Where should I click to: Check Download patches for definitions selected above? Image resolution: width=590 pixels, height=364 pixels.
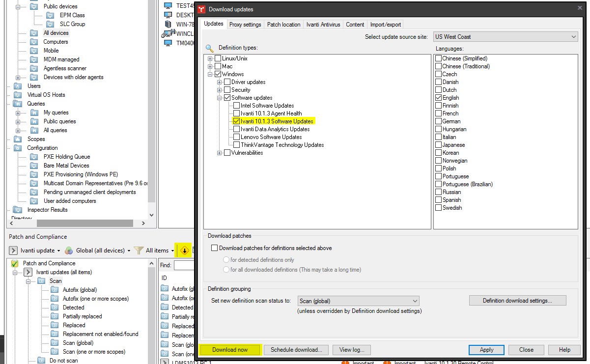pyautogui.click(x=214, y=248)
